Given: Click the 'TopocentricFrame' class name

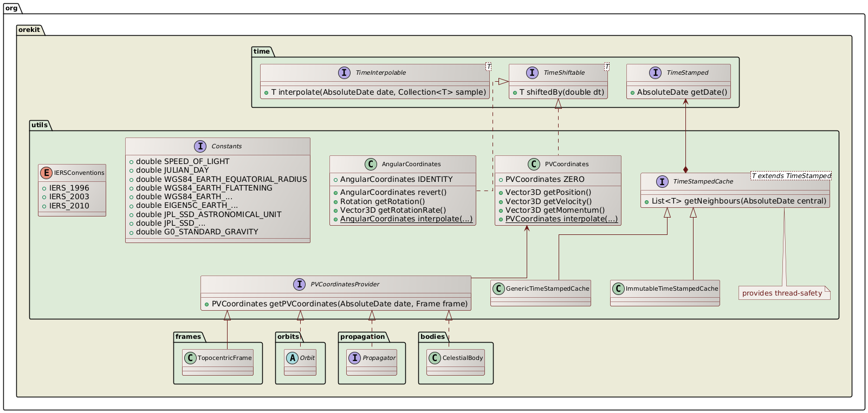Looking at the screenshot, I should [x=225, y=358].
